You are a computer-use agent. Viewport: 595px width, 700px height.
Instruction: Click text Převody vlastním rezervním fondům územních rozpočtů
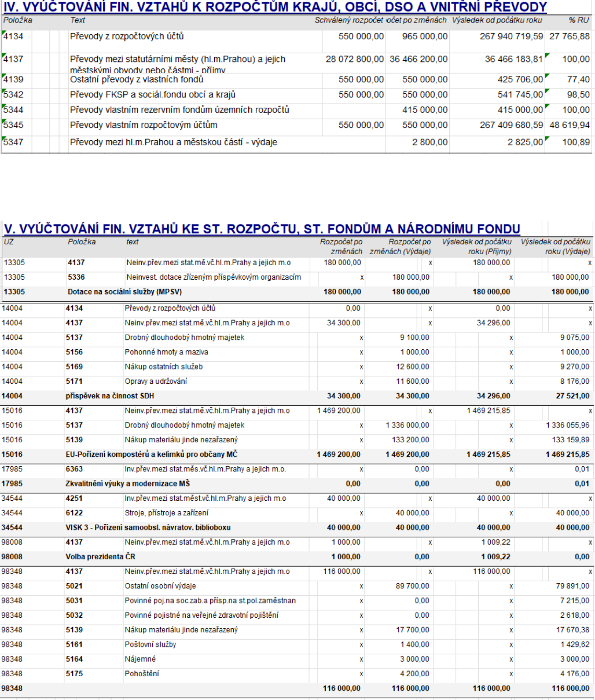click(179, 109)
